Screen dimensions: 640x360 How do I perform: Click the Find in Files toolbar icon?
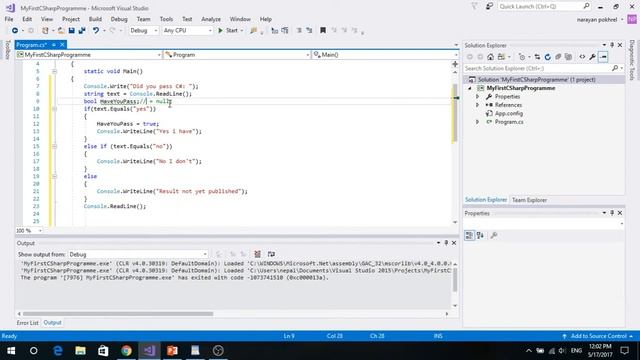point(253,31)
